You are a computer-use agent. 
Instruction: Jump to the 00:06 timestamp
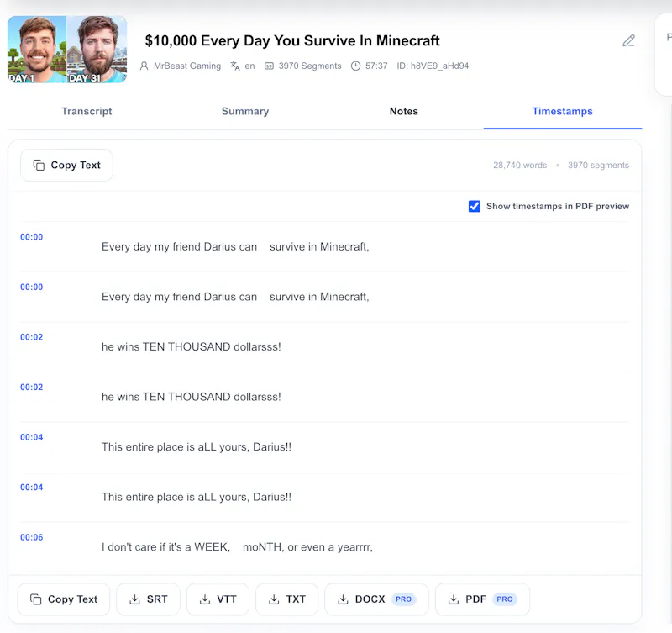pyautogui.click(x=32, y=537)
